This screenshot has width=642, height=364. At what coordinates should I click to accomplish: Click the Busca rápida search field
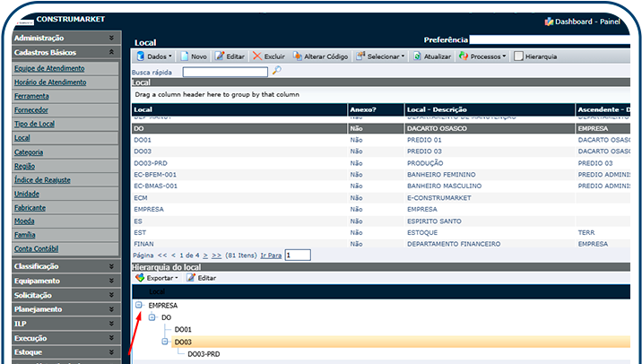[x=224, y=72]
